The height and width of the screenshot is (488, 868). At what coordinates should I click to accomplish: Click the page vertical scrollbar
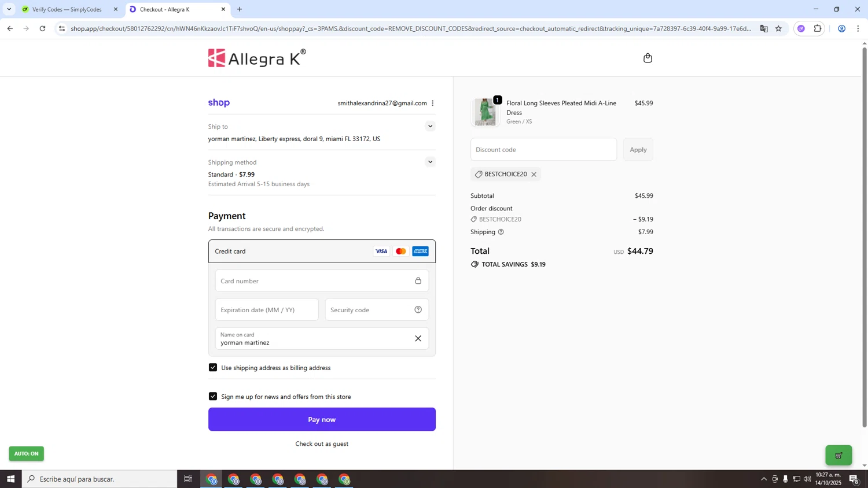click(865, 237)
